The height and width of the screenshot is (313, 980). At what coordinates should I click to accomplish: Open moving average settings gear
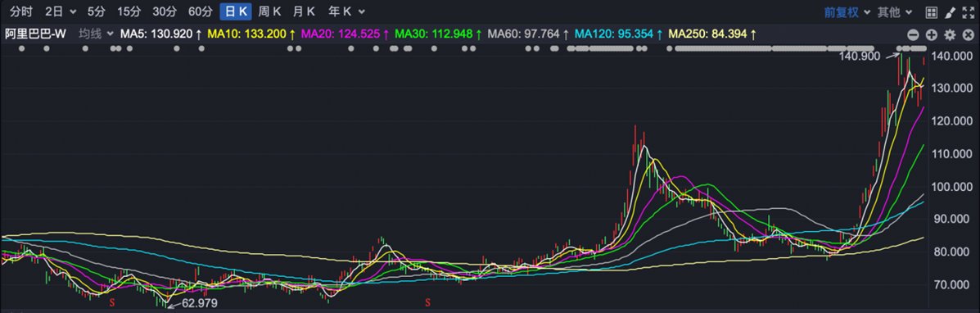[950, 35]
